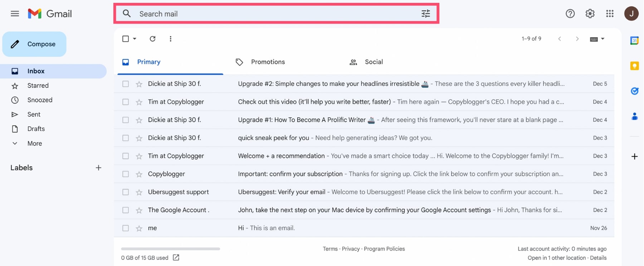Go to the older page arrow

[x=577, y=39]
